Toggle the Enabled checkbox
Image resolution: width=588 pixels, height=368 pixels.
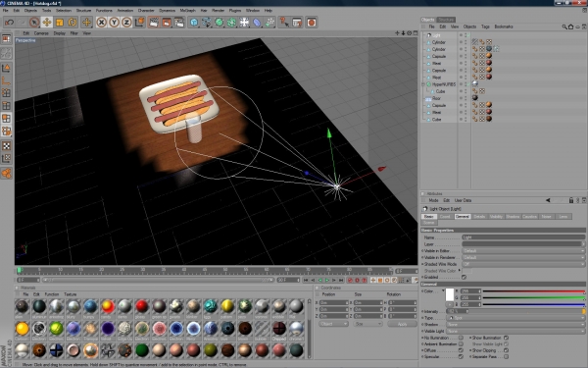click(465, 277)
